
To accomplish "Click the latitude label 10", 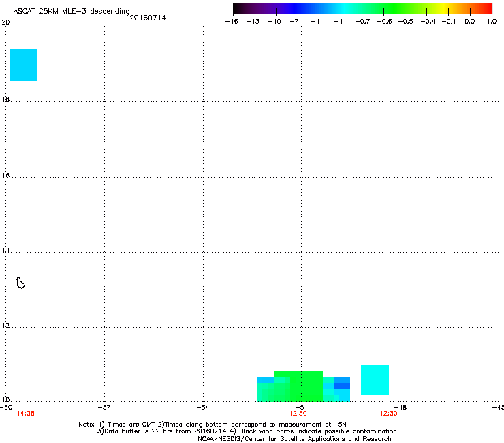I will [x=5, y=400].
